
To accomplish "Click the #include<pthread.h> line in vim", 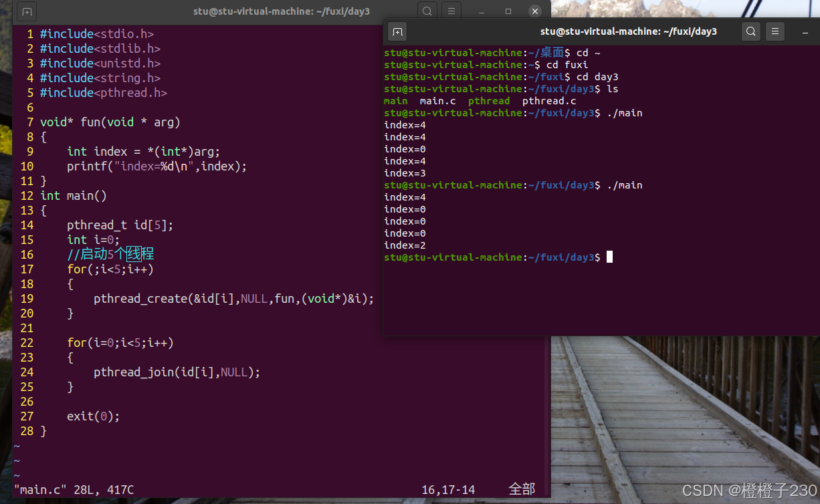I will click(x=104, y=92).
